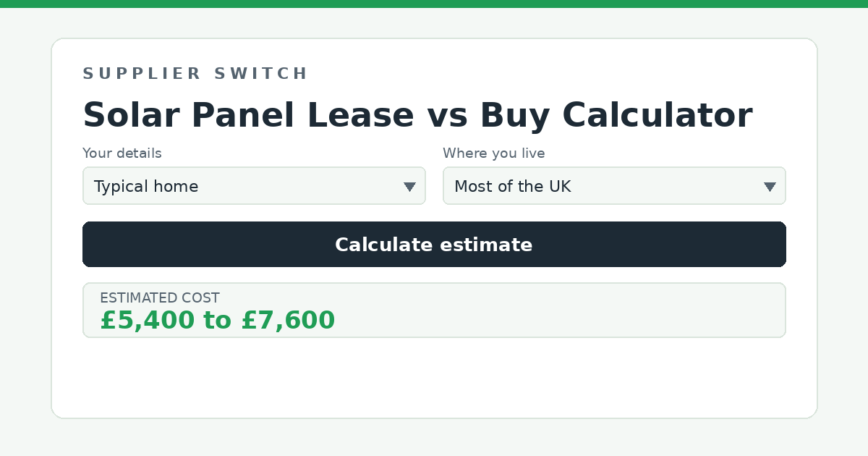Image resolution: width=868 pixels, height=456 pixels.
Task: Click the green bar at the page top
Action: click(x=434, y=4)
